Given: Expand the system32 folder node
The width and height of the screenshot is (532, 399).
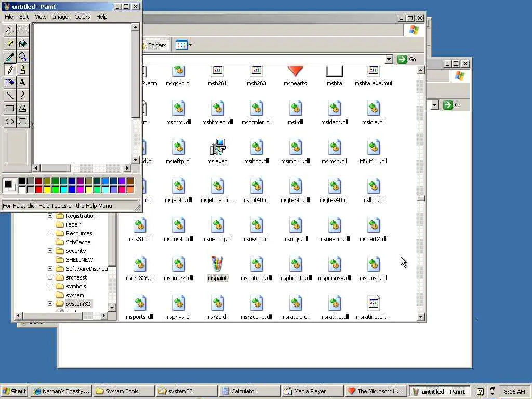Looking at the screenshot, I should coord(50,303).
